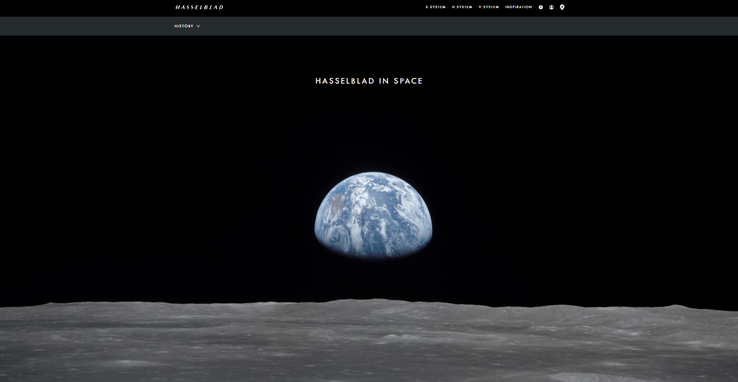Open the Inspiration menu
Image resolution: width=738 pixels, height=382 pixels.
[518, 7]
